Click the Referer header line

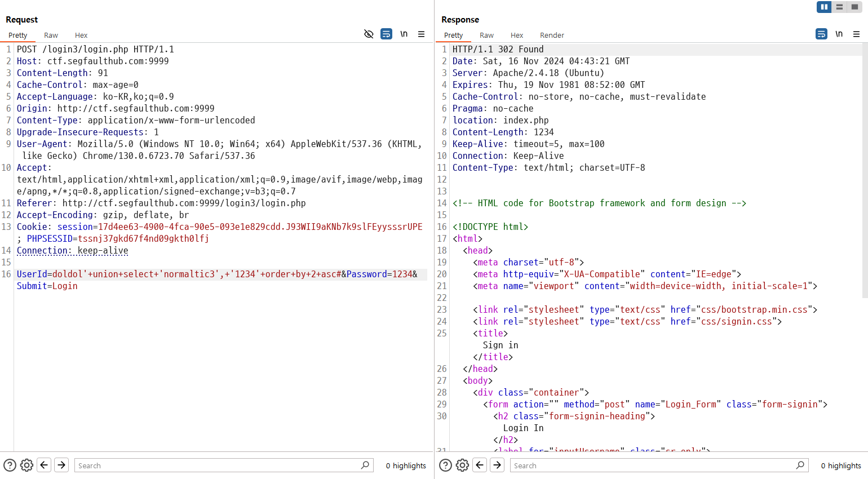click(x=161, y=203)
